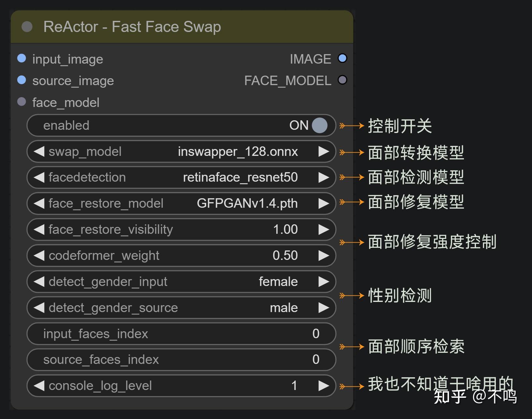Click the FACE_MODEL output socket
This screenshot has height=419, width=532.
click(342, 80)
